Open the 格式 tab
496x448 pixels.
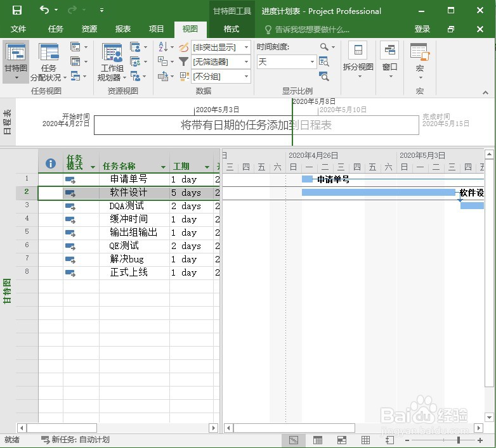click(x=232, y=29)
